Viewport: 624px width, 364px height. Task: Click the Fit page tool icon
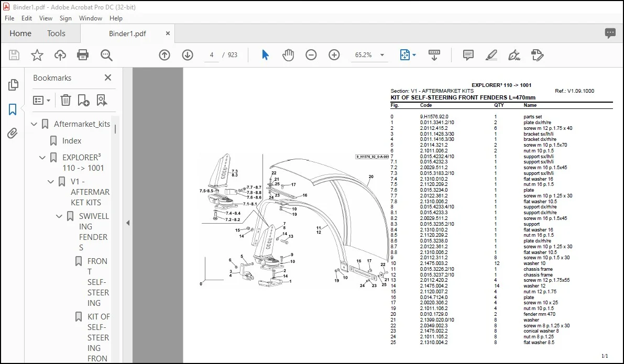(404, 55)
